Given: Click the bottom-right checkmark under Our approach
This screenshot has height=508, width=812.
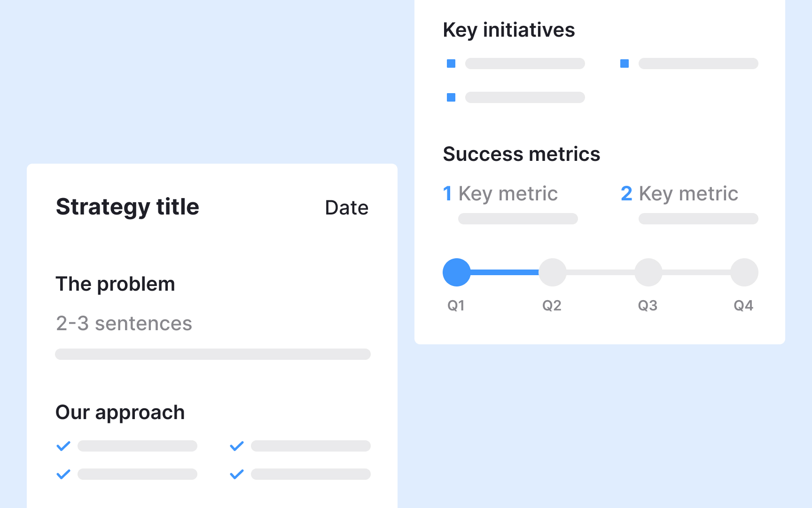Looking at the screenshot, I should tap(237, 474).
